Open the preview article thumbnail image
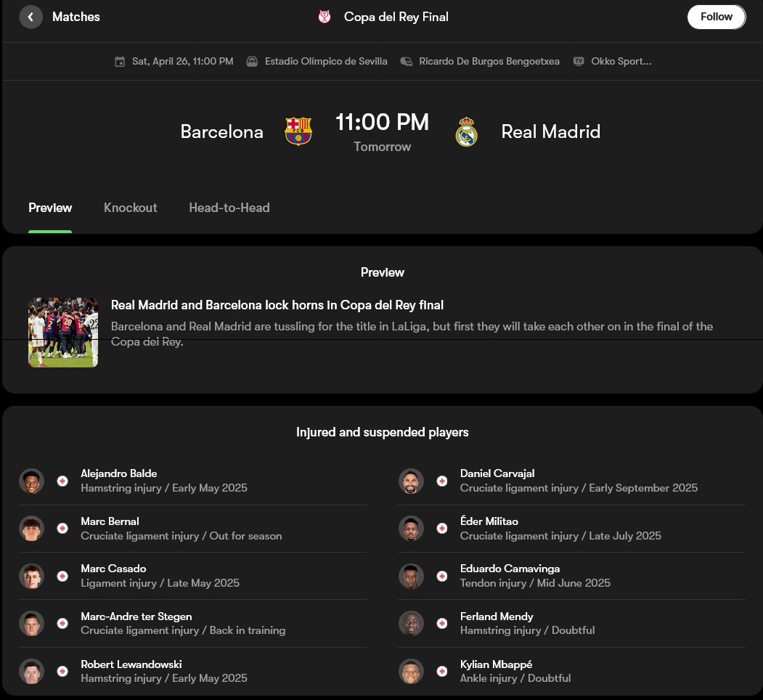This screenshot has height=700, width=763. pyautogui.click(x=63, y=332)
